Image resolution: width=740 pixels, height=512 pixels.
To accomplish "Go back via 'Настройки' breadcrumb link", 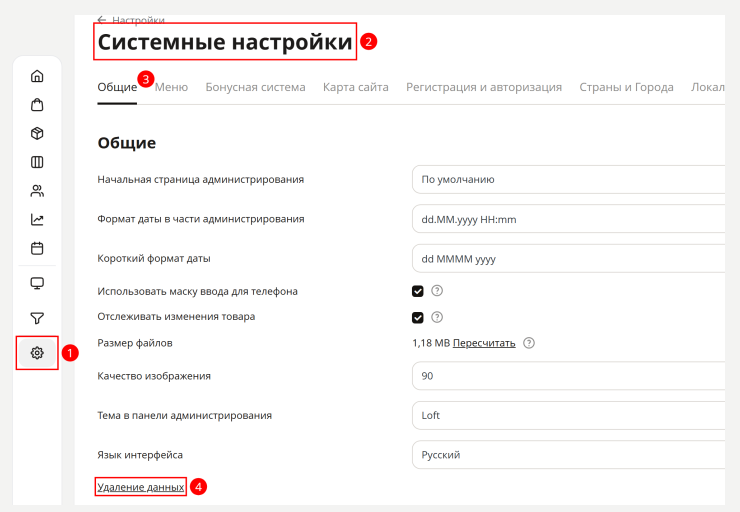I will click(138, 20).
